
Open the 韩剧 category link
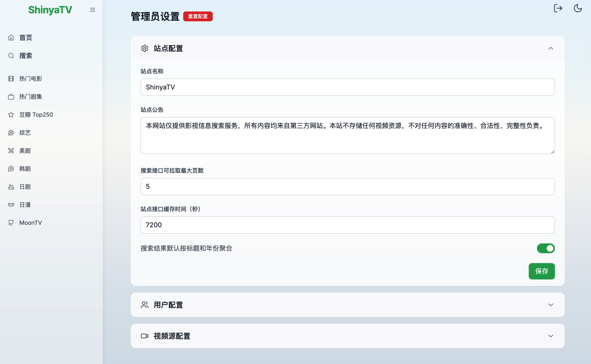pyautogui.click(x=51, y=169)
